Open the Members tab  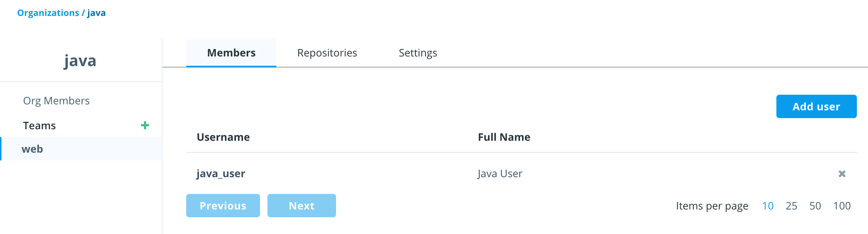(231, 53)
